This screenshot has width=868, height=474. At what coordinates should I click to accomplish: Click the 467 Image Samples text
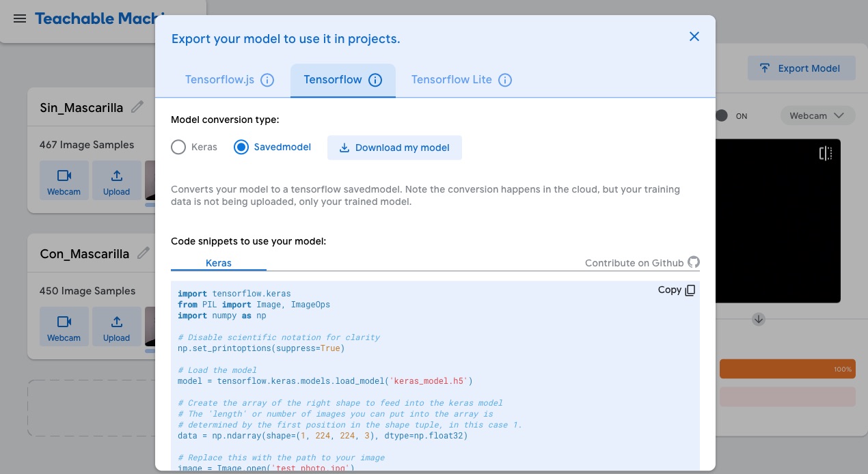[87, 145]
